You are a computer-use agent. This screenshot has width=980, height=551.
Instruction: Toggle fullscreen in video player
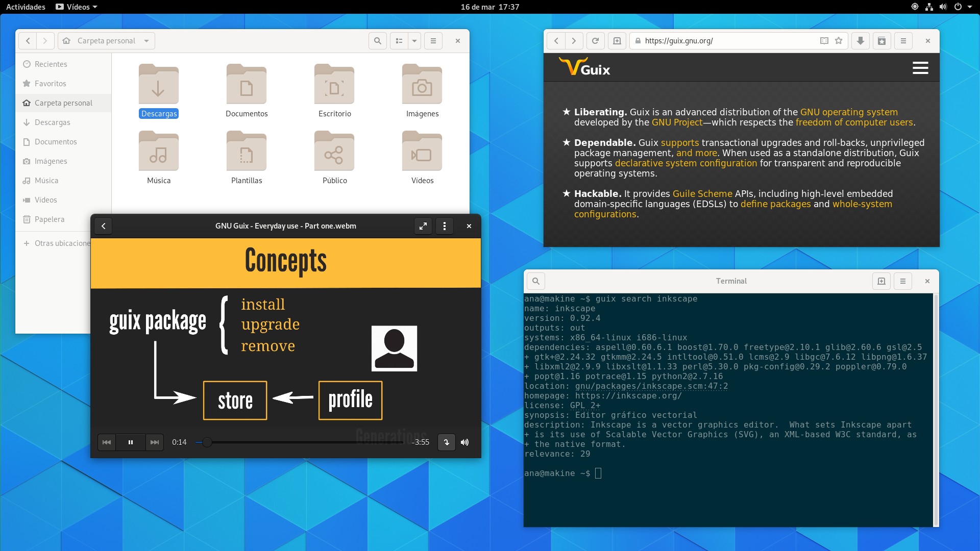point(423,226)
